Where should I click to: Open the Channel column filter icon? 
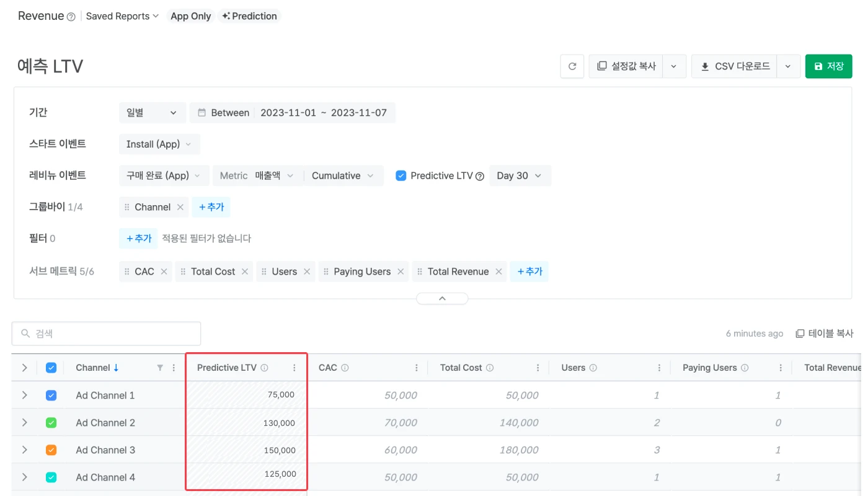(x=160, y=368)
